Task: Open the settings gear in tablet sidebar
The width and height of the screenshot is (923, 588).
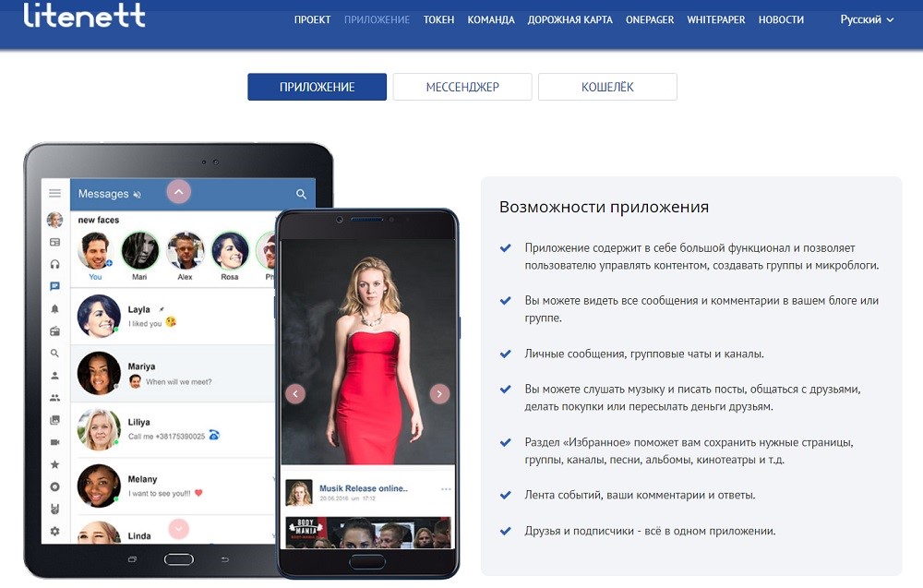Action: pyautogui.click(x=54, y=531)
